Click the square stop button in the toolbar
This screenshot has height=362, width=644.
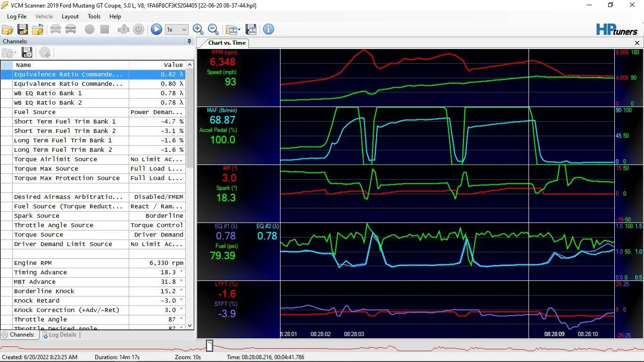click(105, 29)
